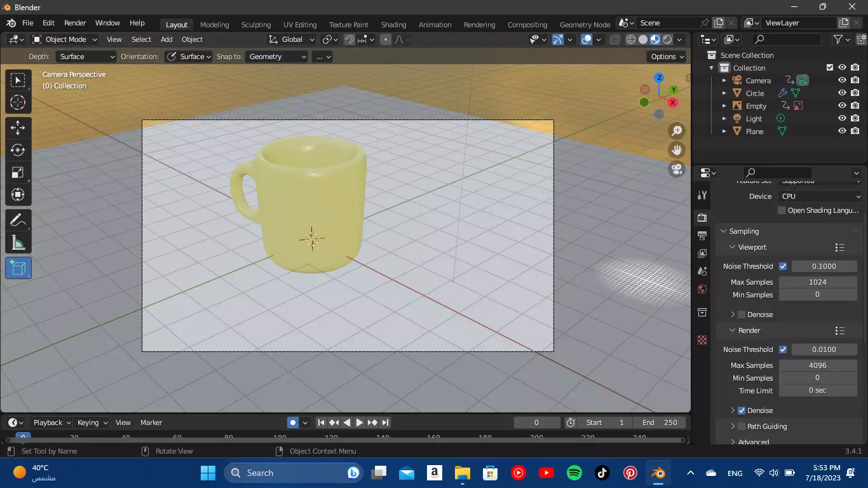868x488 pixels.
Task: Select the Rotate tool
Action: 18,150
